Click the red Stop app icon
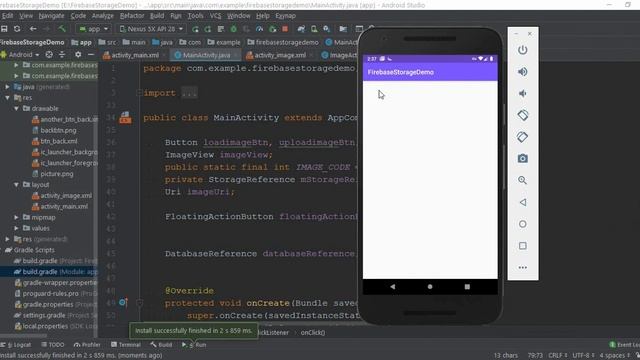The width and height of the screenshot is (640, 360). point(285,29)
